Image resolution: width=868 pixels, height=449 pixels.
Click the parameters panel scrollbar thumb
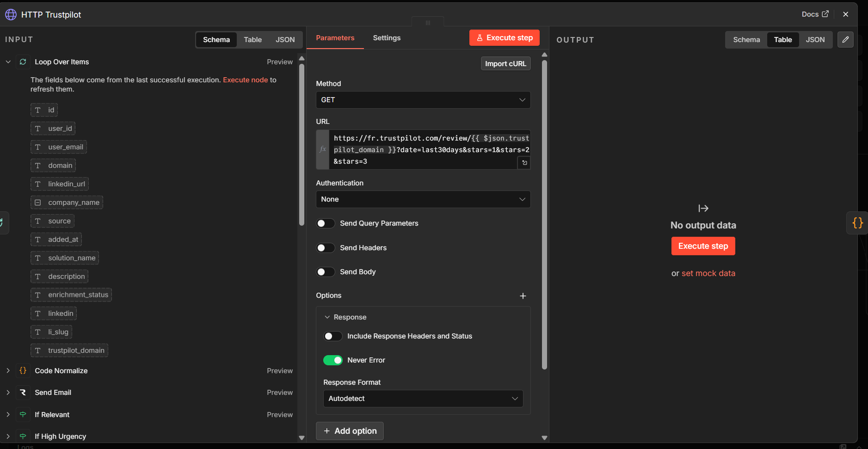pos(544,215)
